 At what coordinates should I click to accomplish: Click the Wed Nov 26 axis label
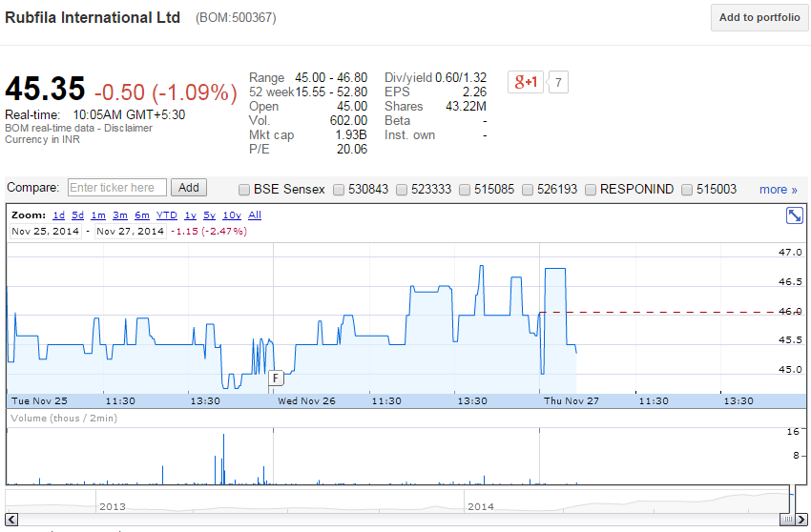pyautogui.click(x=306, y=401)
